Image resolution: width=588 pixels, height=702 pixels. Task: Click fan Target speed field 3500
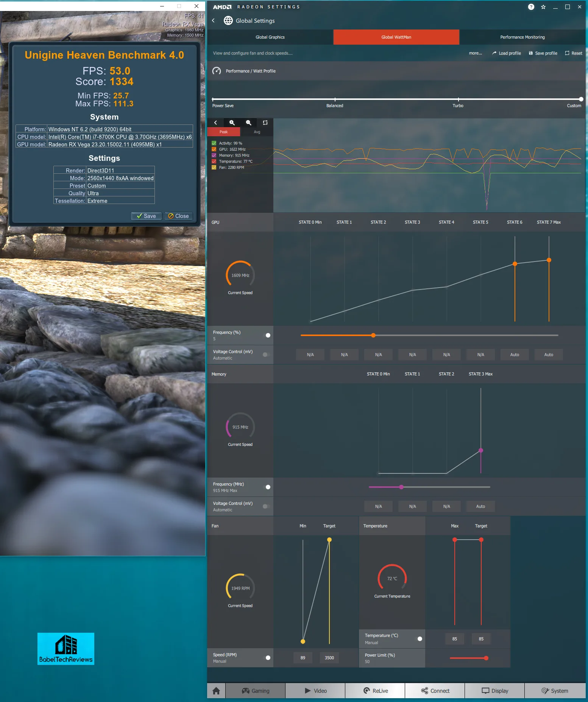pyautogui.click(x=329, y=658)
